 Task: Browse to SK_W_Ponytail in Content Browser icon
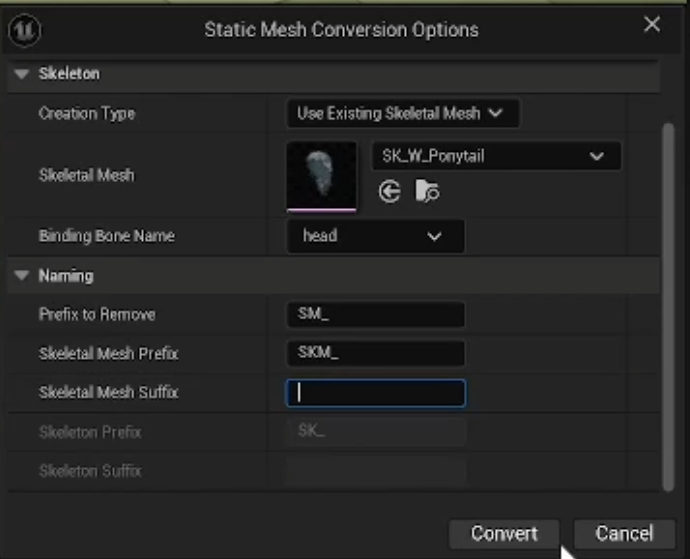click(427, 191)
